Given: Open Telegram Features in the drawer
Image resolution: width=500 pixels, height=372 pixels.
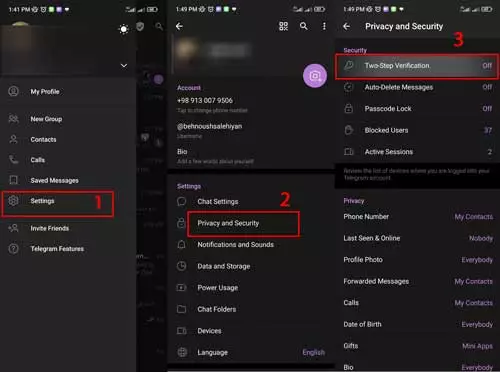Looking at the screenshot, I should (68, 249).
